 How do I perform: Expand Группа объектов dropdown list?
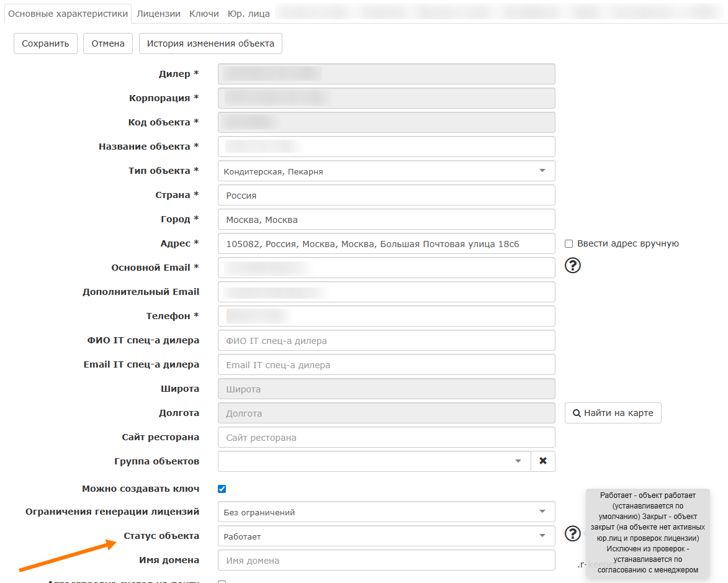click(374, 461)
